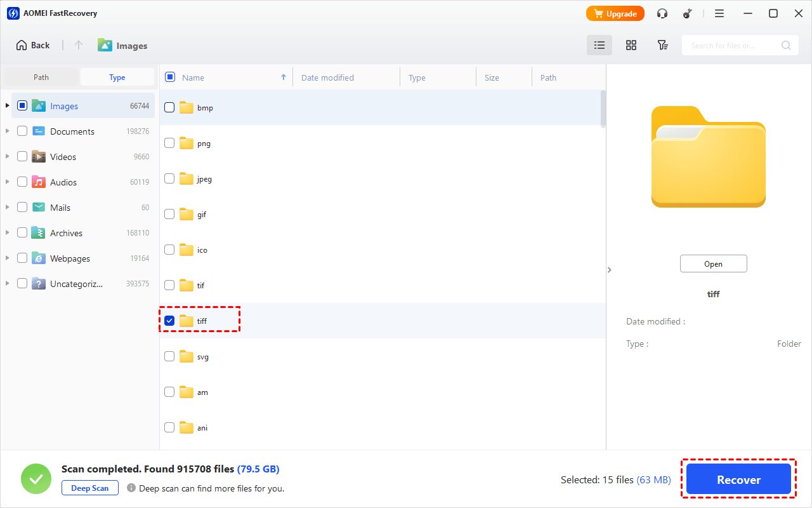Check the Documents category checkbox

coord(22,131)
